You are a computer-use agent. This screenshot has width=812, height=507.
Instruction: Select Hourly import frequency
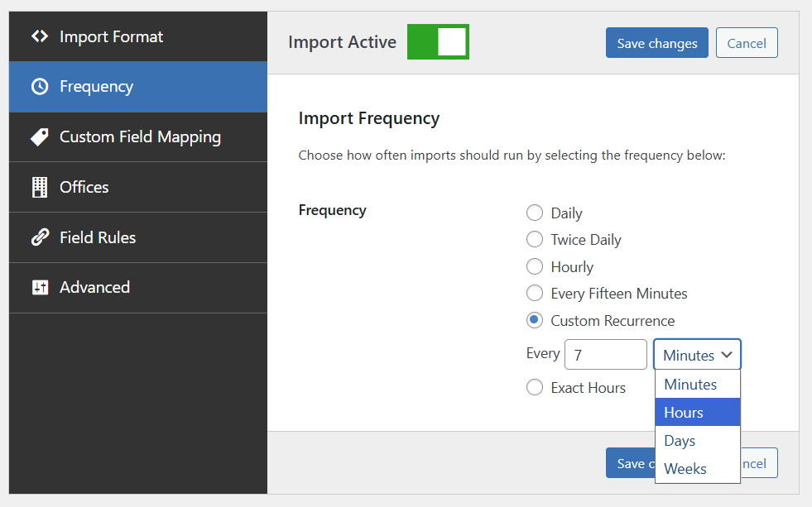(535, 266)
